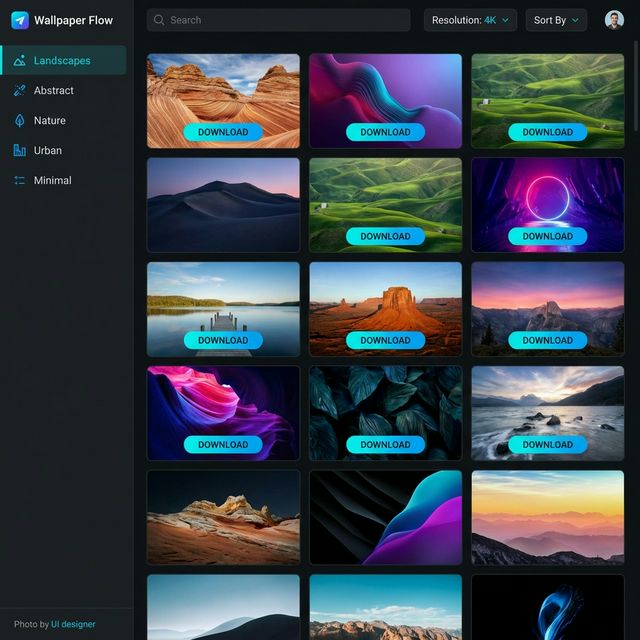Viewport: 640px width, 640px height.
Task: Open the orange layered mountains sunset wallpaper
Action: pyautogui.click(x=548, y=518)
